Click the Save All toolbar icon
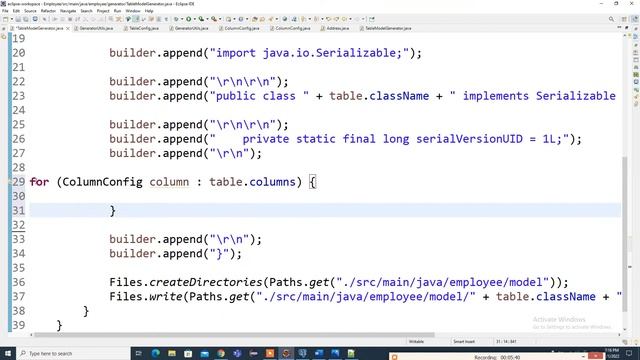The image size is (640, 360). pos(26,19)
